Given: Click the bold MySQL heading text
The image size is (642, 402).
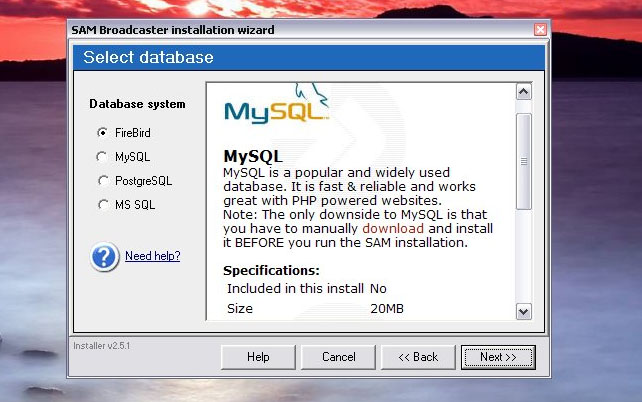Looking at the screenshot, I should (253, 156).
